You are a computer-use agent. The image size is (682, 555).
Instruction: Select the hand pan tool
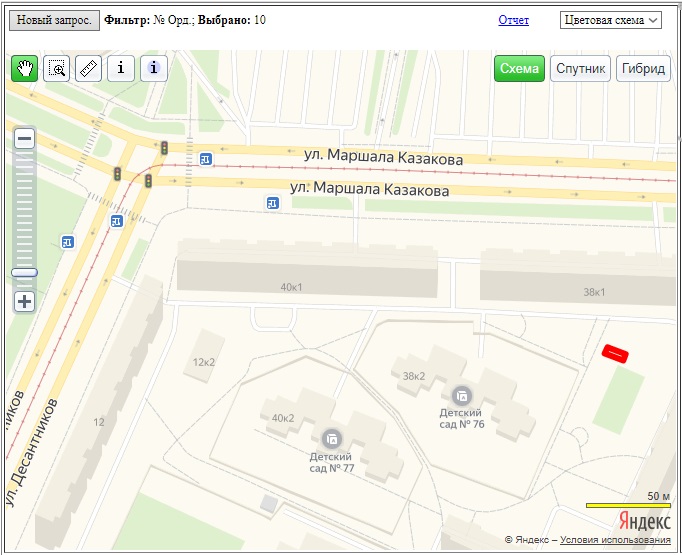(24, 68)
